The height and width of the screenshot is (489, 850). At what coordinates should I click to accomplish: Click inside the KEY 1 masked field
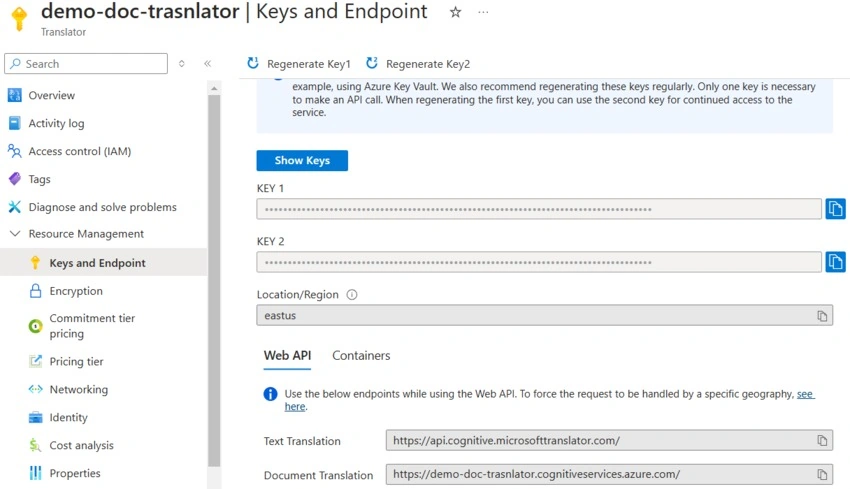click(x=539, y=209)
